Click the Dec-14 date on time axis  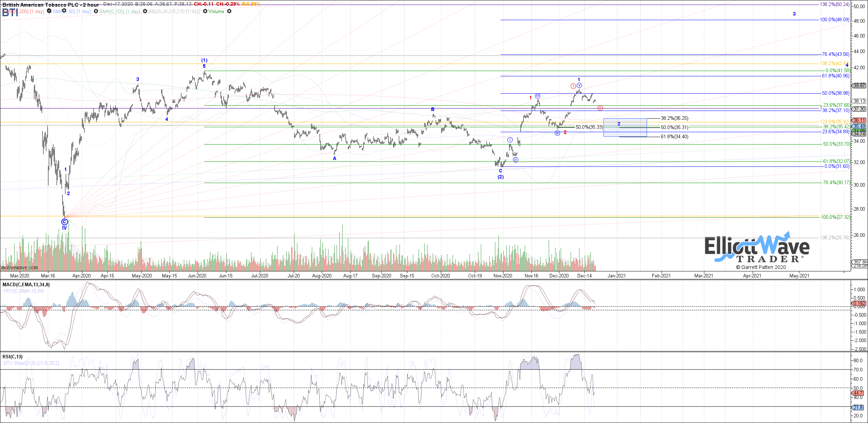[x=584, y=276]
